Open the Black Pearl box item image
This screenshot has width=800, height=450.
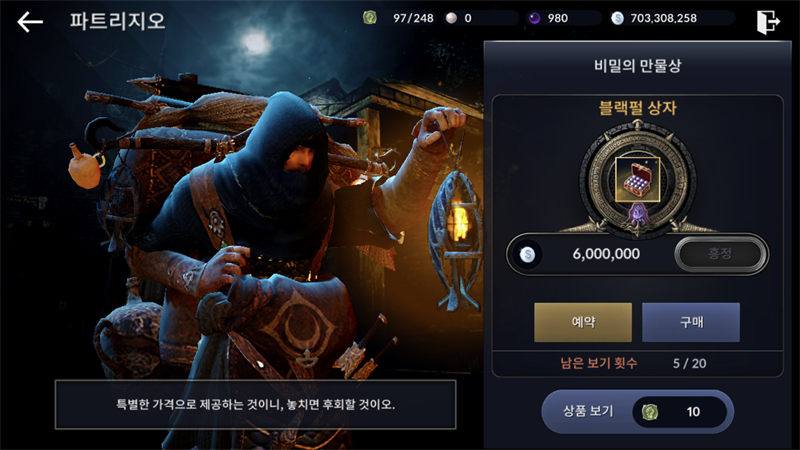[x=637, y=179]
